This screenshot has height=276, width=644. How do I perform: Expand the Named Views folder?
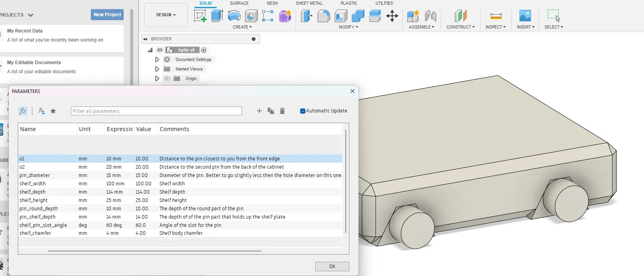157,69
